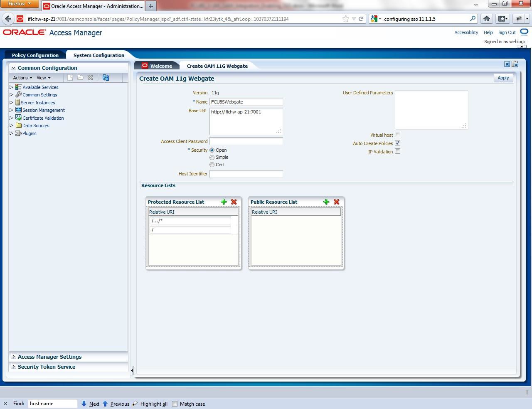This screenshot has height=409, width=532.
Task: Enable the IP Validation checkbox
Action: 398,151
